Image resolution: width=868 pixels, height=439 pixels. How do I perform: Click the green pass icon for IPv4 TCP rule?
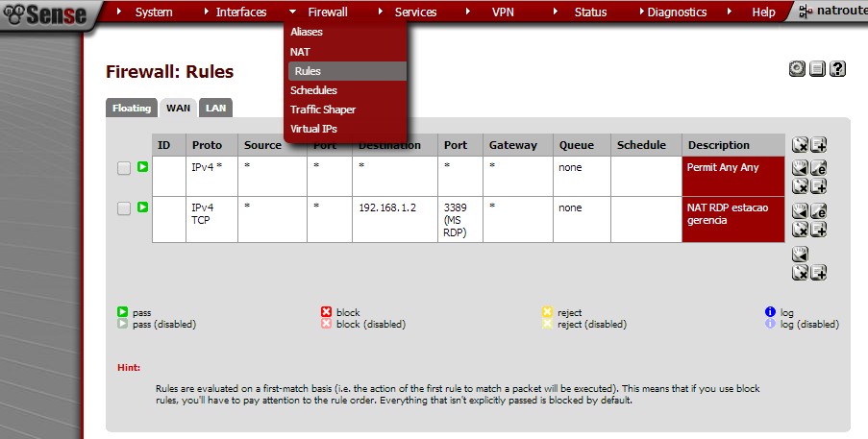click(x=142, y=207)
